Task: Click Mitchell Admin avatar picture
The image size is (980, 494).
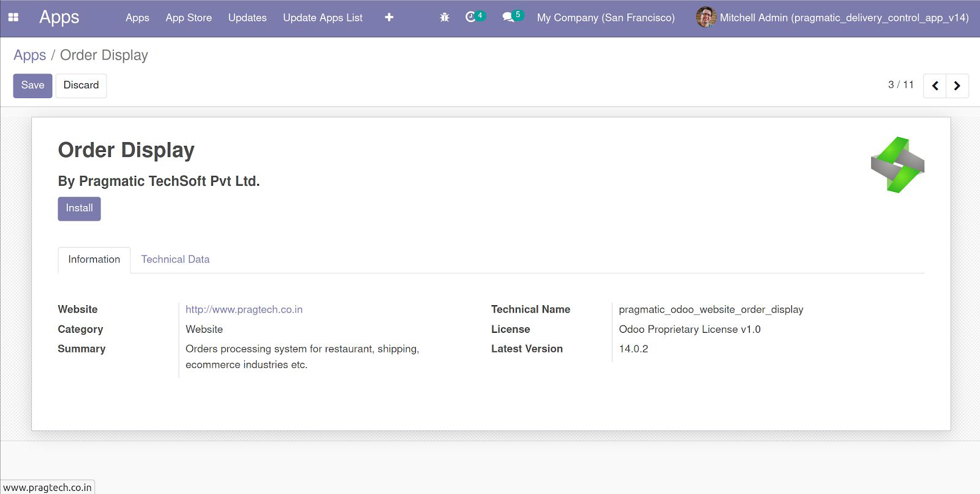Action: (706, 17)
